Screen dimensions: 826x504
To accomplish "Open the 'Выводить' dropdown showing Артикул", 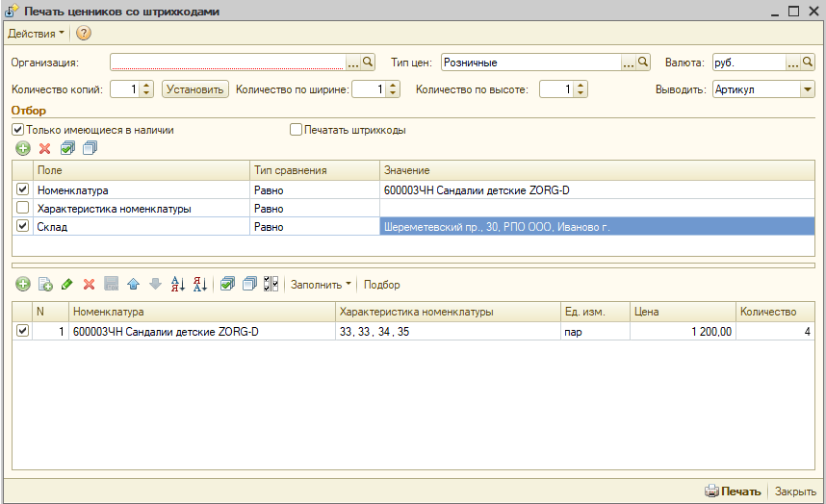I will tap(806, 89).
